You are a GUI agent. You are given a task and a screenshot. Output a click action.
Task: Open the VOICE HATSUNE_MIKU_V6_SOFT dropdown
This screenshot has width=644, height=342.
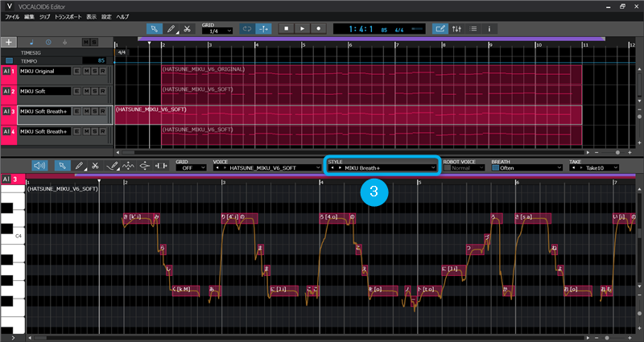[x=267, y=168]
